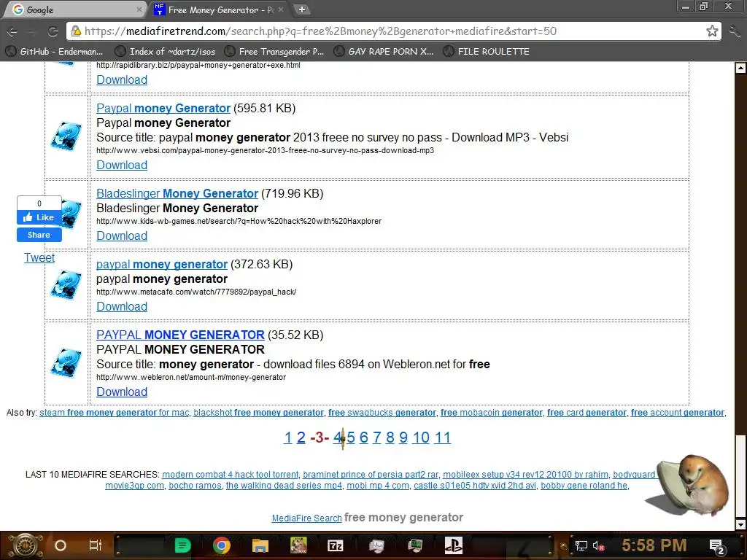Click the network icon in system tray
Screen dimensions: 747x560
click(581, 545)
